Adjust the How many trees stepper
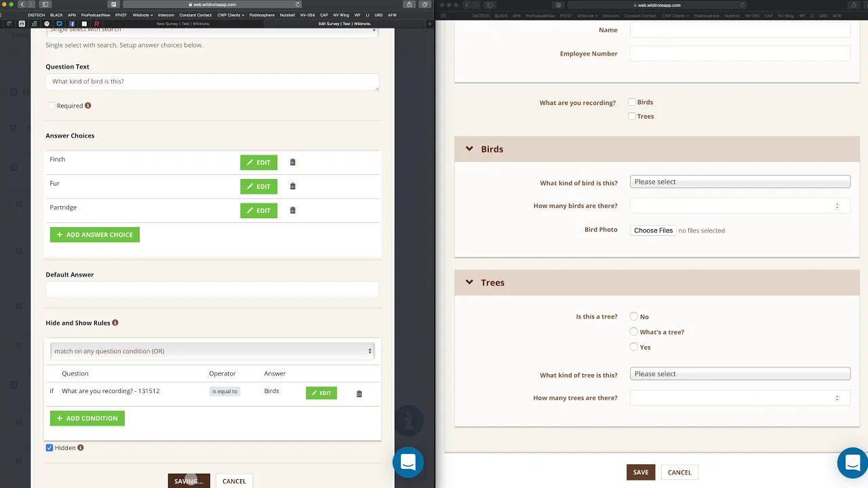The width and height of the screenshot is (868, 488). point(837,398)
